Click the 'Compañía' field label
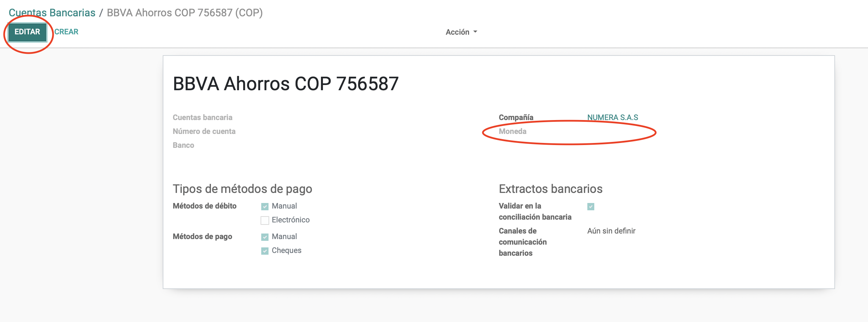The image size is (868, 322). [516, 118]
